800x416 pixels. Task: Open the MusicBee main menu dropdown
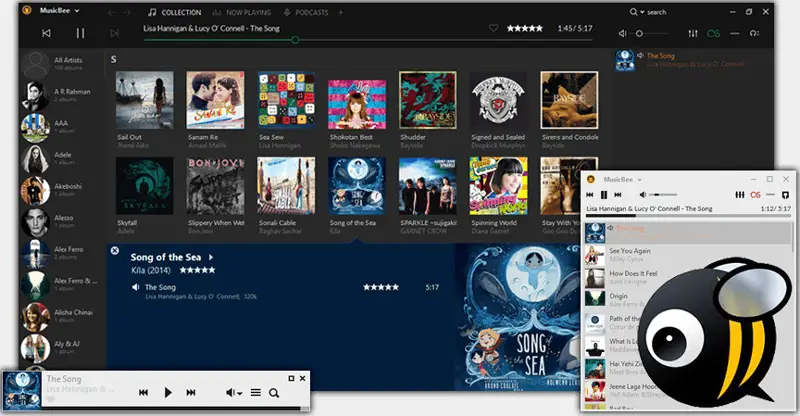60,10
